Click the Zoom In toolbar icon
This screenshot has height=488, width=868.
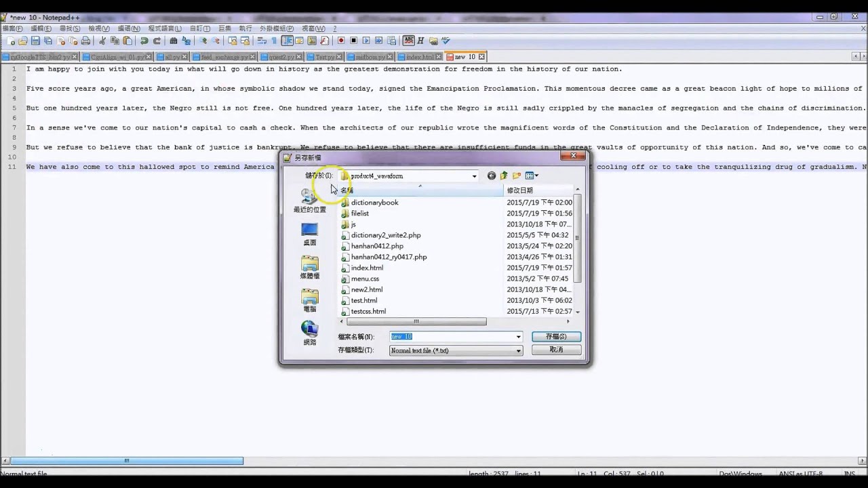[203, 41]
